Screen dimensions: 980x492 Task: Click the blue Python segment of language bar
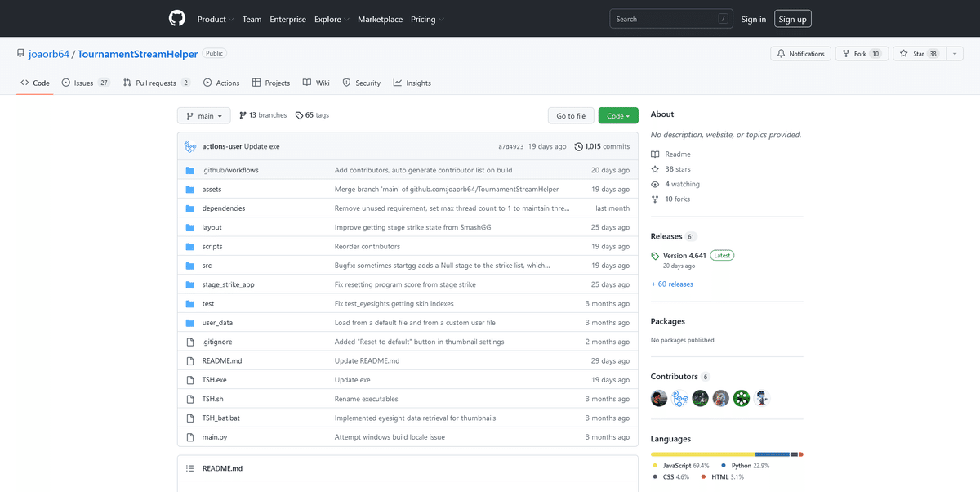coord(773,454)
